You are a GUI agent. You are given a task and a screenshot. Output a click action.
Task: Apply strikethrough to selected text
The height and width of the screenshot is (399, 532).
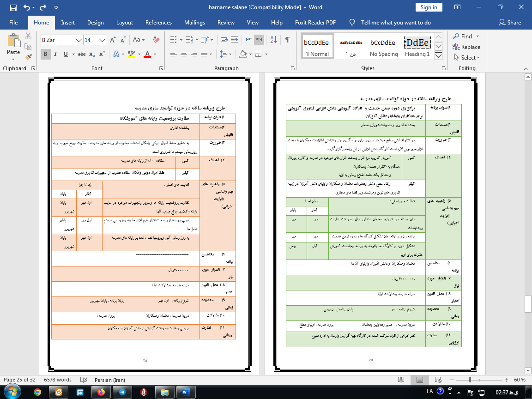point(82,54)
